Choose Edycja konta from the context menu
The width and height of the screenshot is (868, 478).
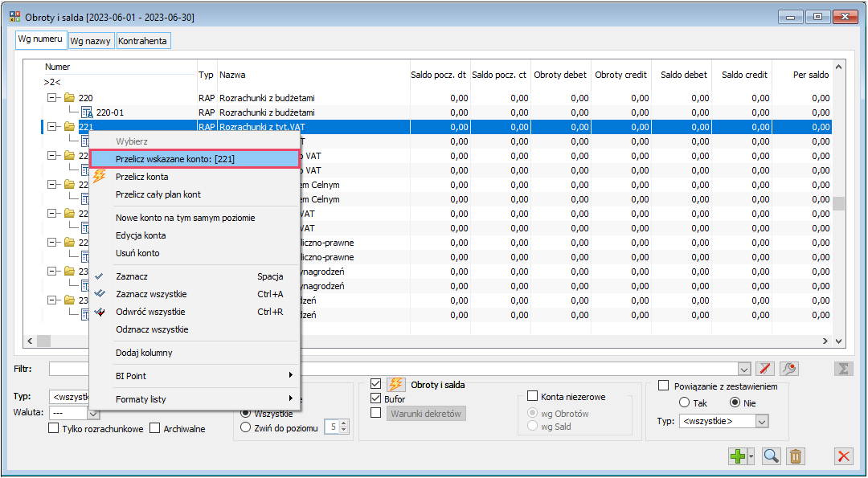[194, 235]
